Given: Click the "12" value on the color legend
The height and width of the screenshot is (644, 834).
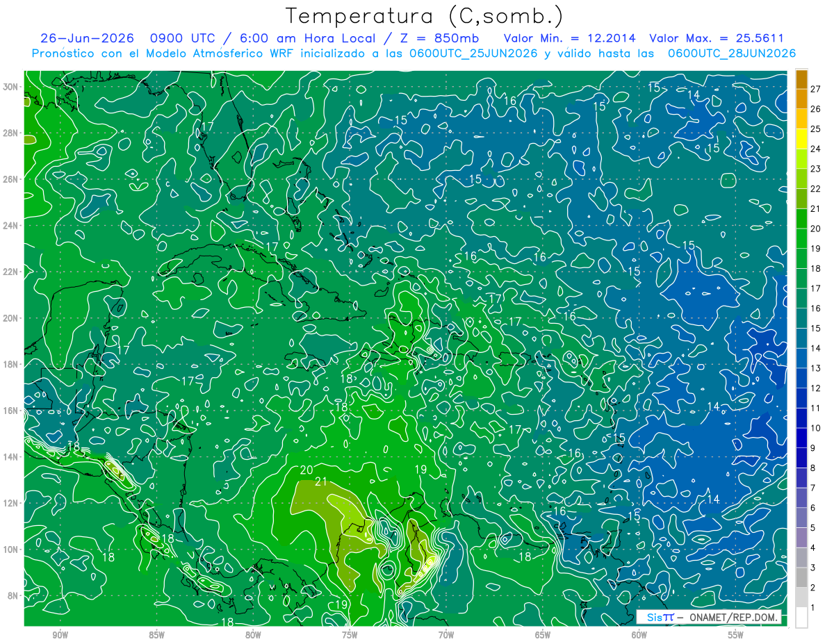Looking at the screenshot, I should 815,388.
